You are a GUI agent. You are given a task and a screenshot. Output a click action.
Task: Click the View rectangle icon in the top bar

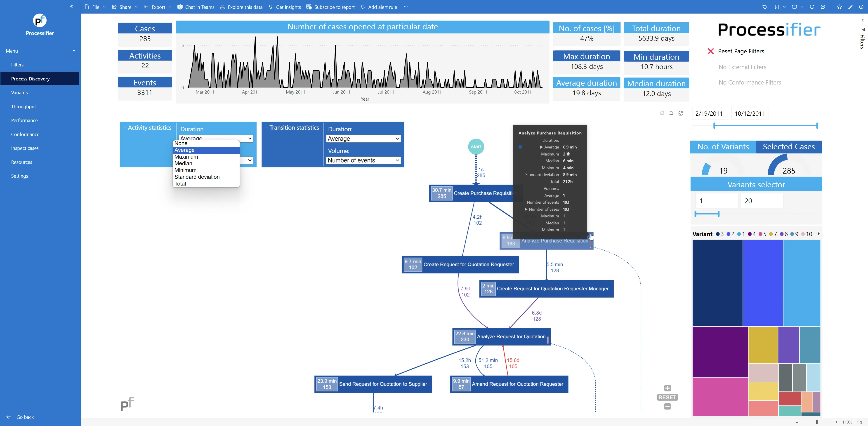[794, 7]
